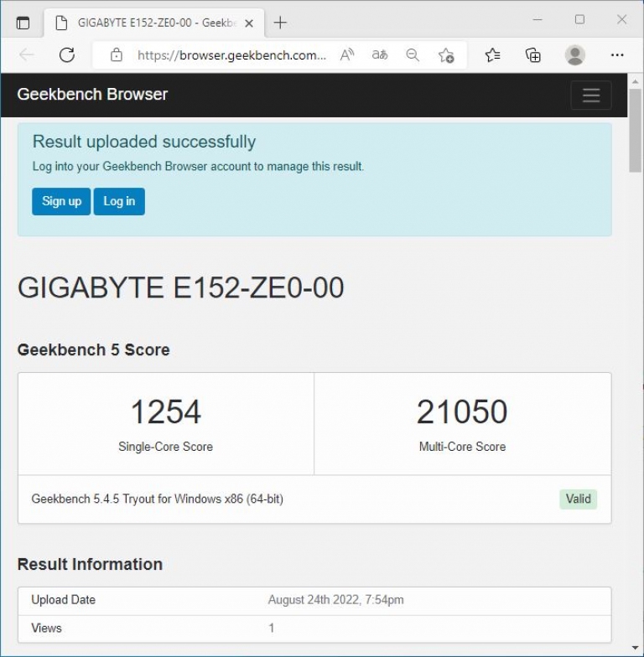Click the Multi-Core Score label
This screenshot has height=657, width=644.
click(463, 447)
